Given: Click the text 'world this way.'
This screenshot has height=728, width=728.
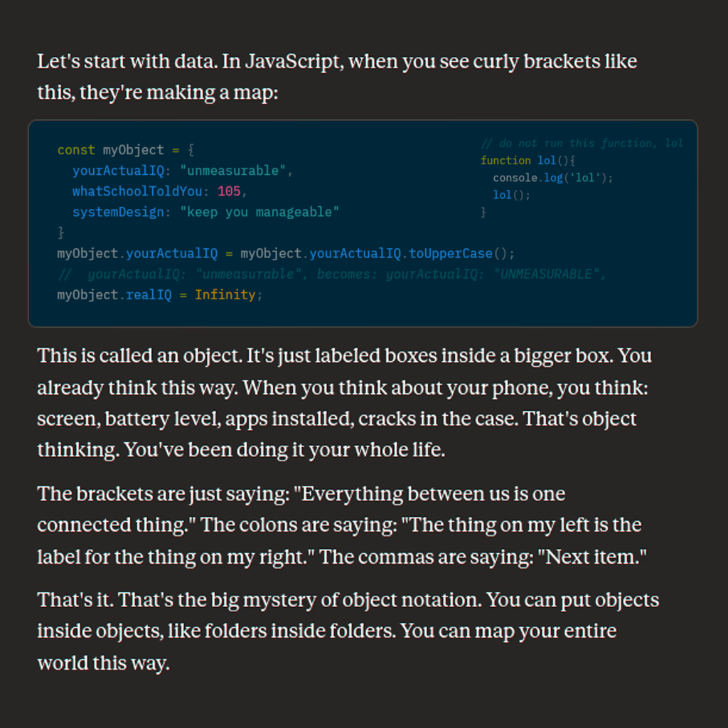Looking at the screenshot, I should pos(103,663).
